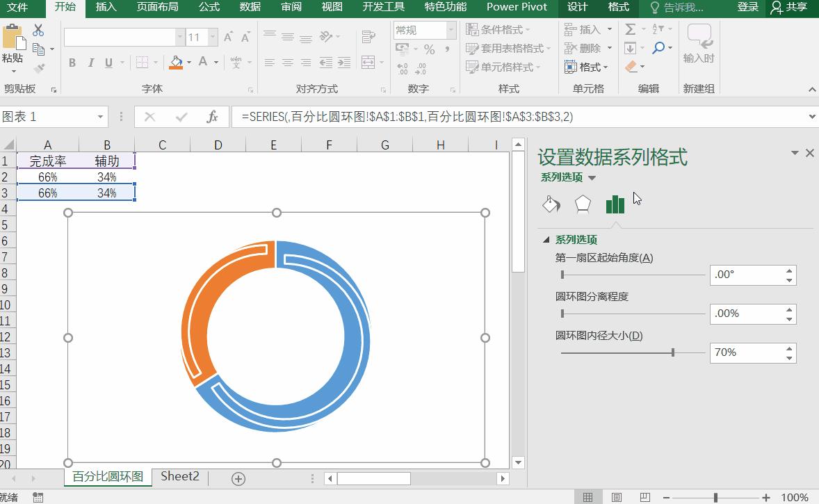Open the Number Format dropdown showing 常规
819x504 pixels.
[x=425, y=30]
